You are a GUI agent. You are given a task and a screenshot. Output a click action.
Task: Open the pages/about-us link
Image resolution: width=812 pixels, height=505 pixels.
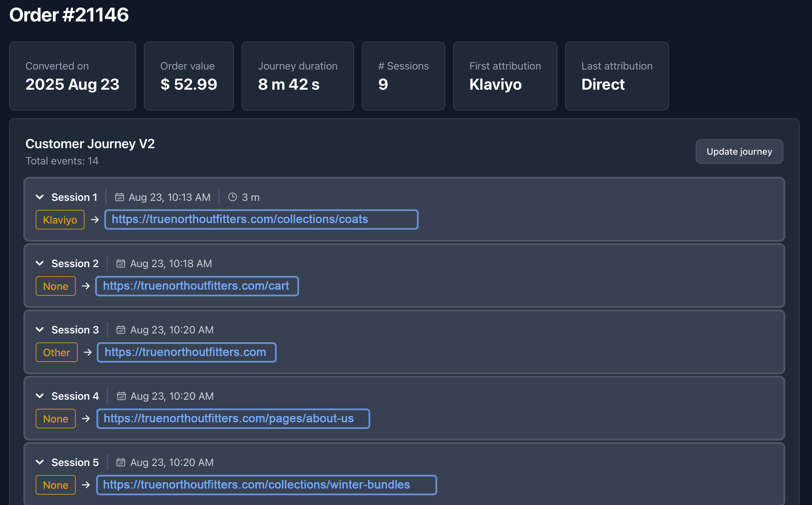click(229, 419)
